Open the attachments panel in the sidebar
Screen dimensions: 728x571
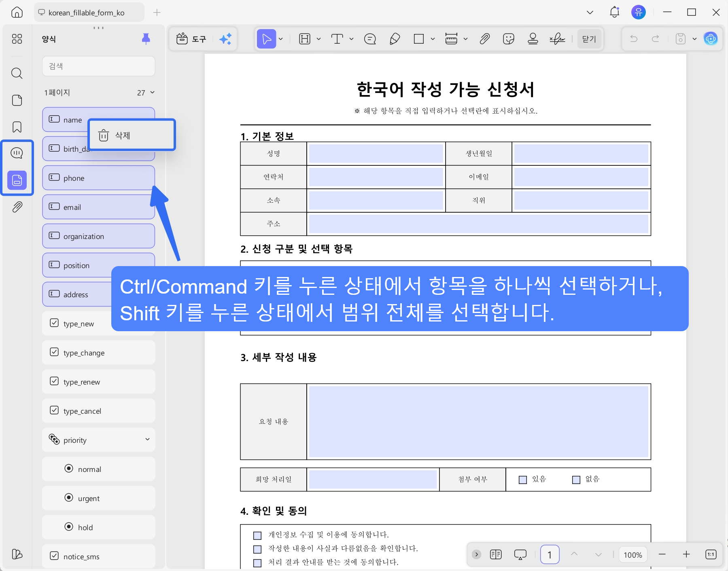pyautogui.click(x=17, y=207)
